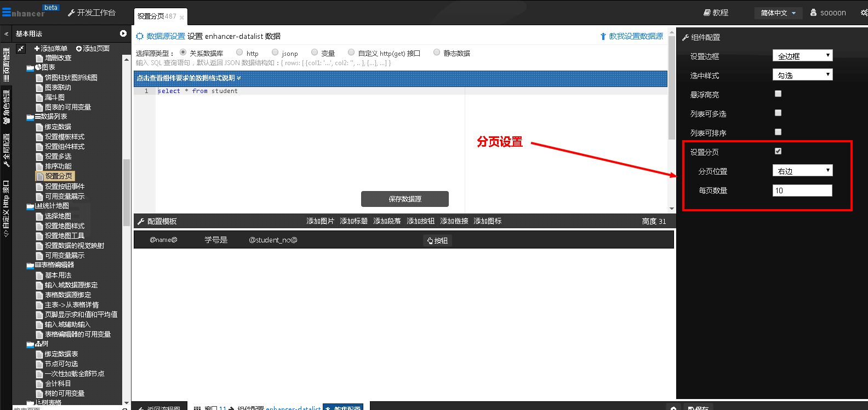868x410 pixels.
Task: Click the collapse-tree arrows icon above the page tree
Action: click(21, 49)
